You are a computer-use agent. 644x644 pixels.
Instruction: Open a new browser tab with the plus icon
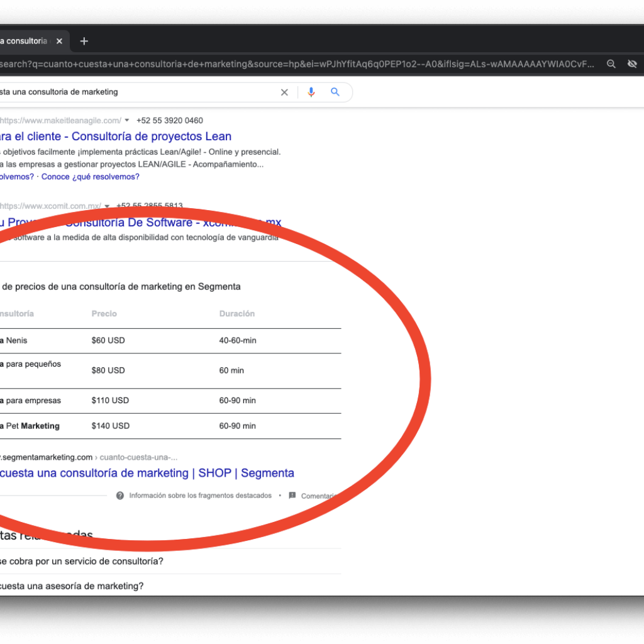click(x=84, y=41)
